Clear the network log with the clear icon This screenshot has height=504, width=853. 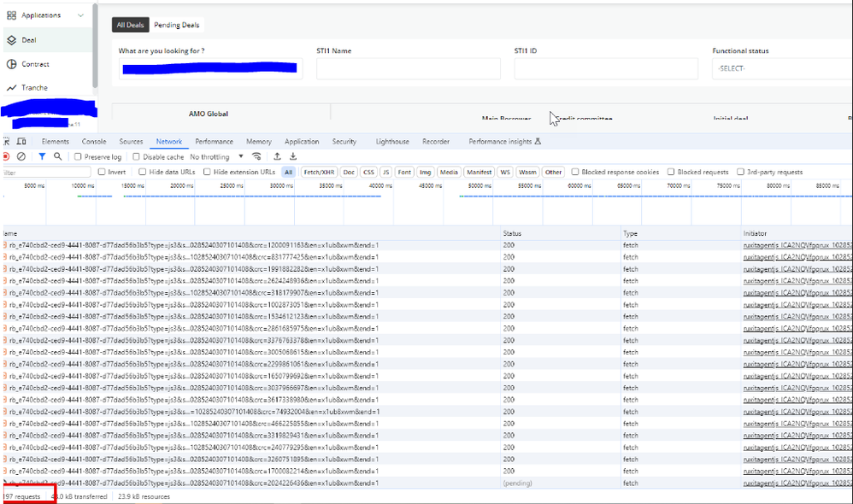tap(21, 157)
